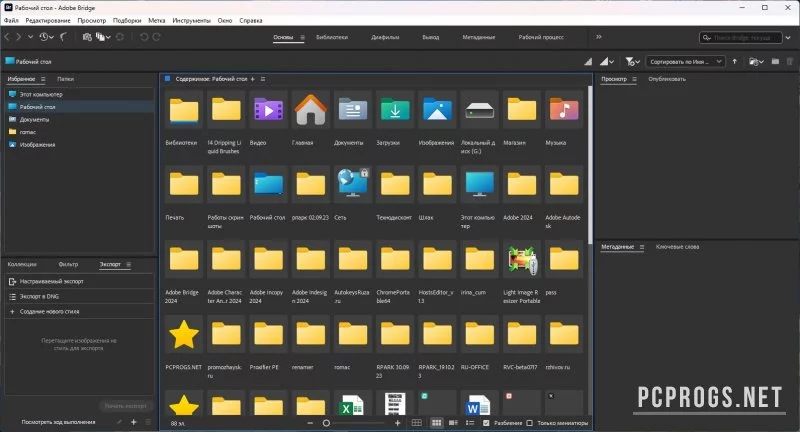The image size is (800, 432).
Task: Switch to the Рабочий процесс workspace
Action: tap(541, 37)
